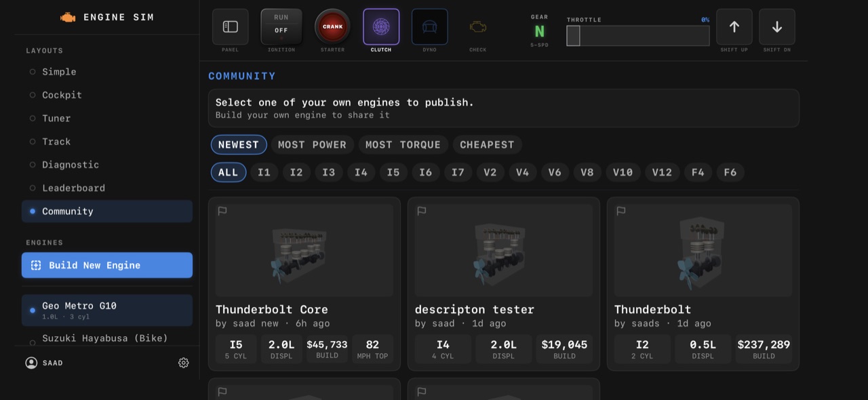Flag the Thunderbolt by saads card
The height and width of the screenshot is (400, 868).
click(621, 211)
